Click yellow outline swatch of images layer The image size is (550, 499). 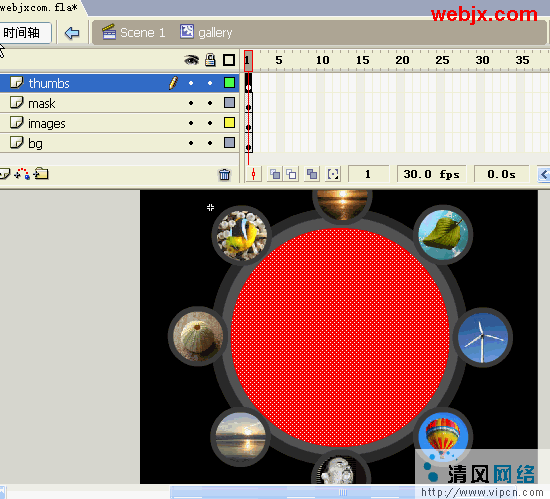click(229, 123)
